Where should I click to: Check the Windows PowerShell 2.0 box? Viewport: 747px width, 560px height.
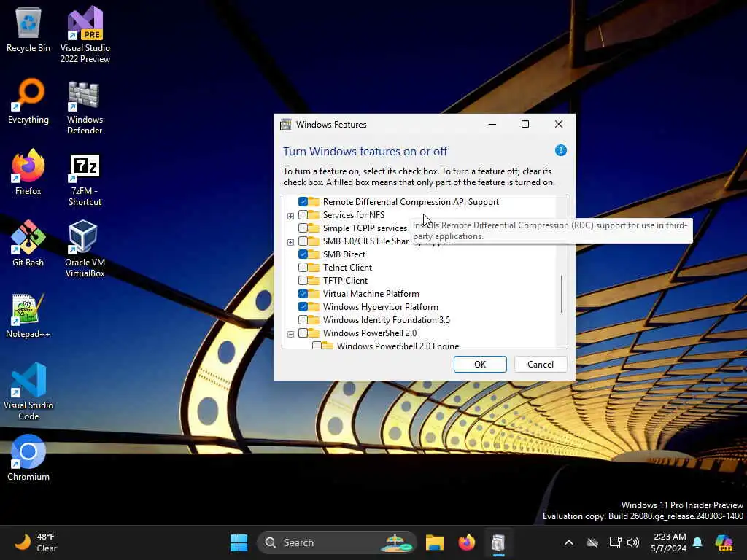303,332
